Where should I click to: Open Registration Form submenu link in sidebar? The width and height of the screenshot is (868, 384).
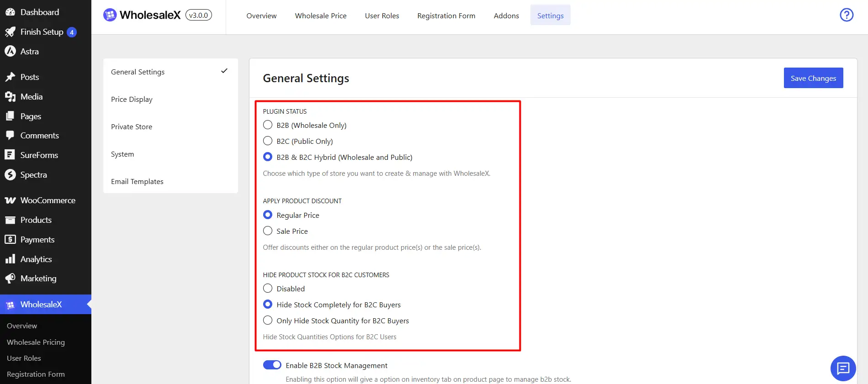pos(36,374)
